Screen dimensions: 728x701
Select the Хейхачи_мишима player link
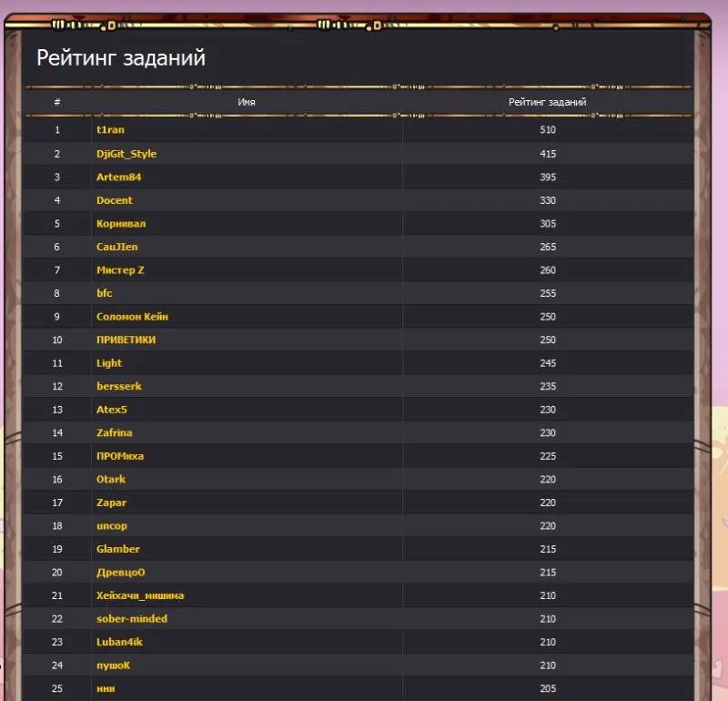pyautogui.click(x=140, y=595)
